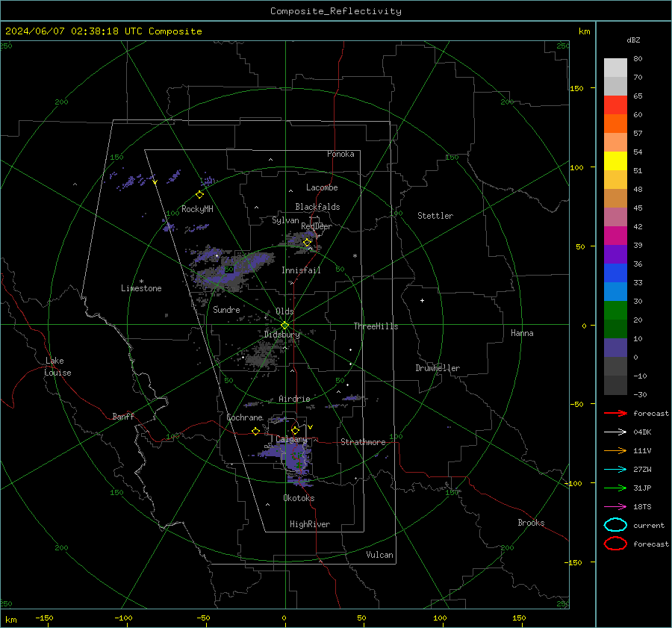Click the RockyMH label on map
Screen dimensions: 672x628
click(197, 209)
